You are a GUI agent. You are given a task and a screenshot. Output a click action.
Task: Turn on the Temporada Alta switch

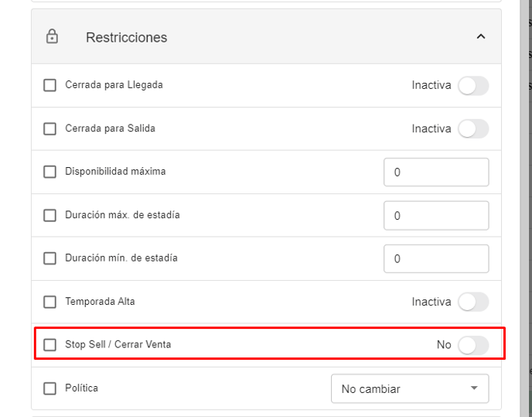point(472,302)
